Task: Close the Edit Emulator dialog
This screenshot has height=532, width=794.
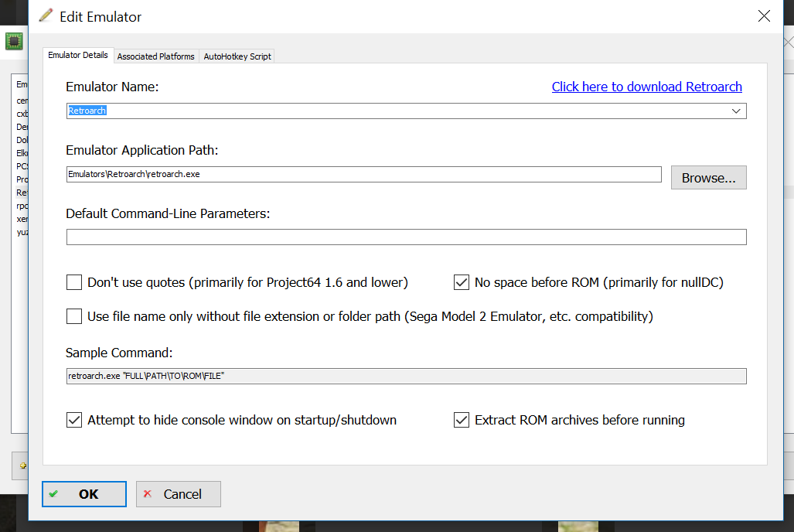Action: pyautogui.click(x=764, y=16)
